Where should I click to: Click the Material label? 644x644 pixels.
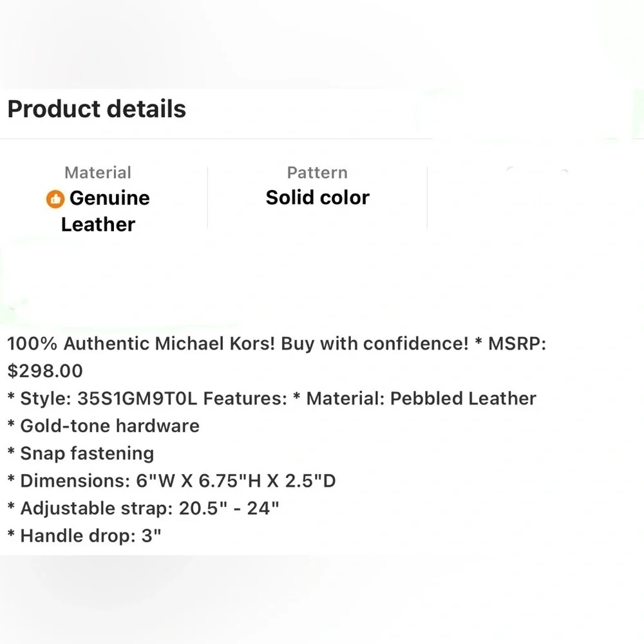click(98, 173)
